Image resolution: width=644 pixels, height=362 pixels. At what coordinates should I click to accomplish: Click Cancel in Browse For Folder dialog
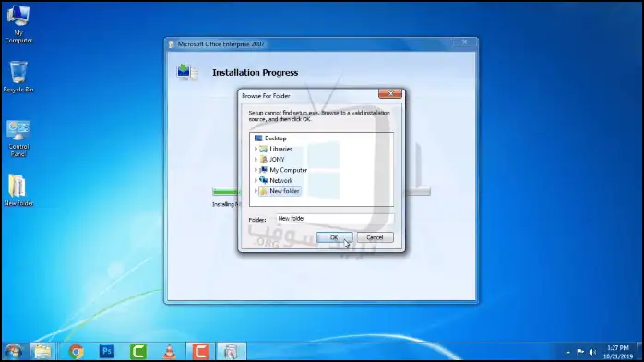(x=375, y=237)
